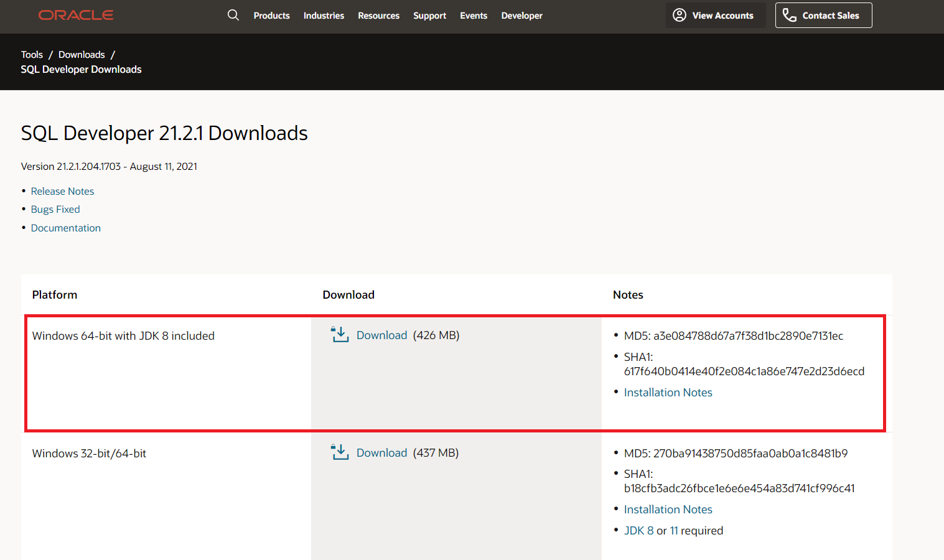
Task: Open the Resources menu
Action: pos(378,16)
